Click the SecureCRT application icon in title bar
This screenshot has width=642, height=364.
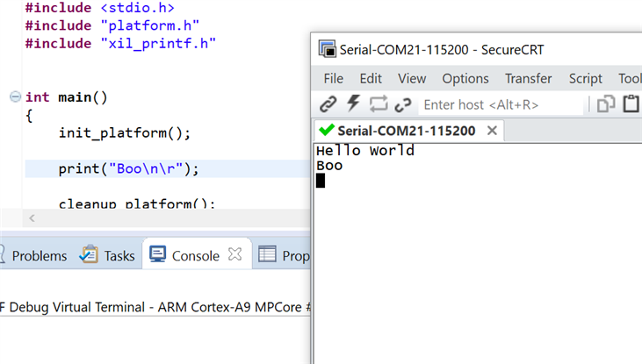click(x=327, y=49)
